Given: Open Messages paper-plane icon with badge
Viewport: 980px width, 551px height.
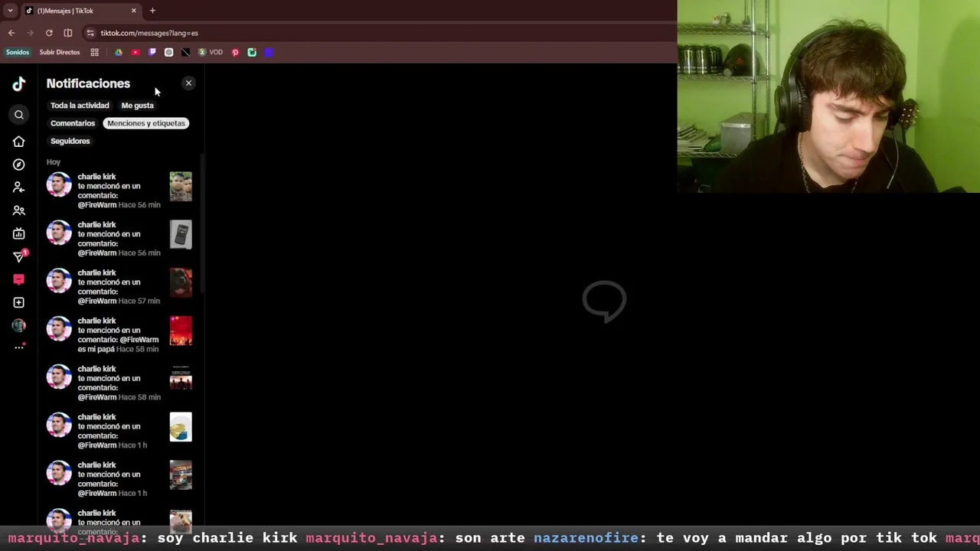Looking at the screenshot, I should [19, 256].
